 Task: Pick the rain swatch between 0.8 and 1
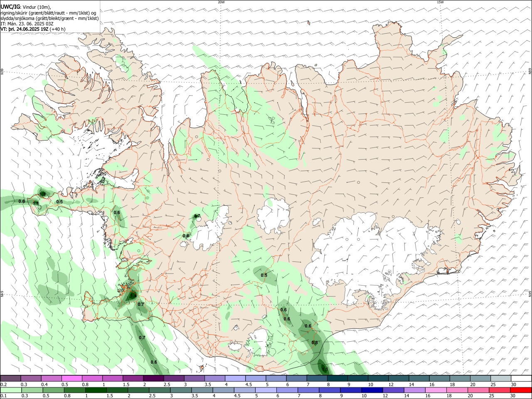click(x=74, y=390)
